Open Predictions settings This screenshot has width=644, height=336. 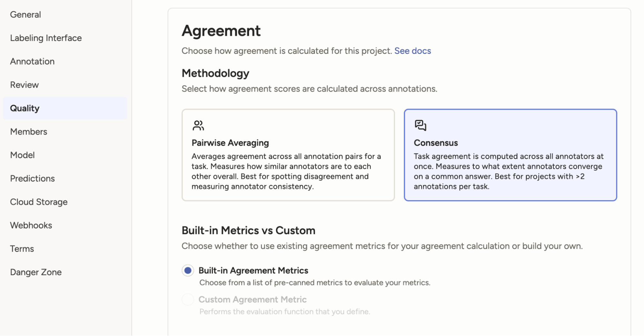coord(32,179)
